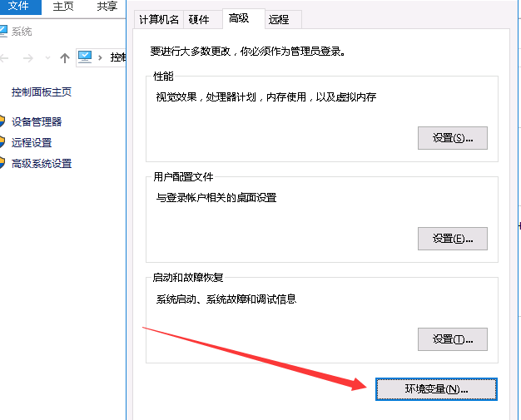The width and height of the screenshot is (521, 420).
Task: Open the 文件 menu
Action: (18, 6)
